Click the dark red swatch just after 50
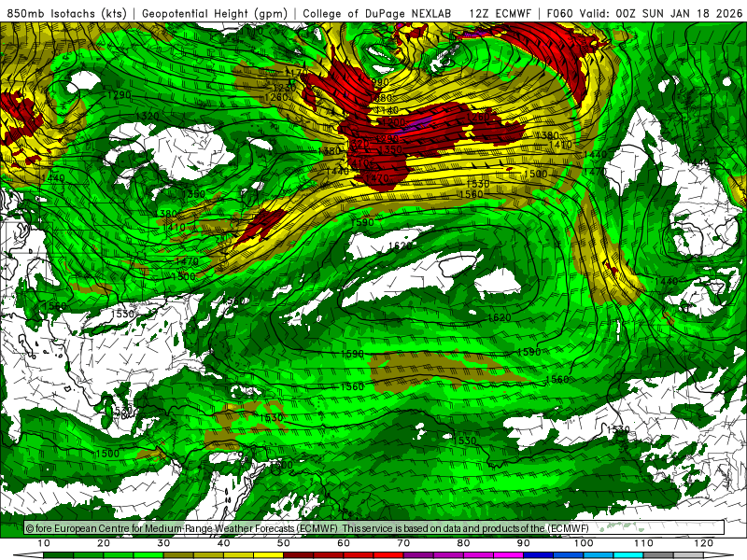This screenshot has height=560, width=747. (x=298, y=555)
